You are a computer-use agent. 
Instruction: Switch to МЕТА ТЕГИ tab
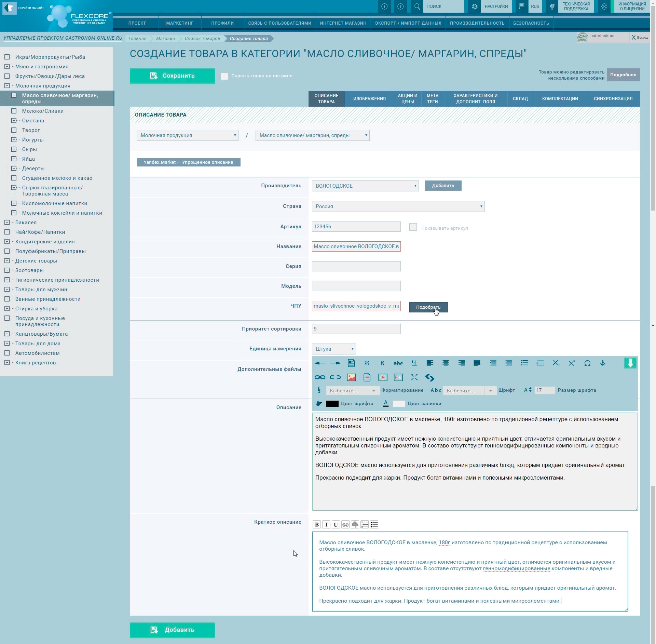pyautogui.click(x=433, y=99)
